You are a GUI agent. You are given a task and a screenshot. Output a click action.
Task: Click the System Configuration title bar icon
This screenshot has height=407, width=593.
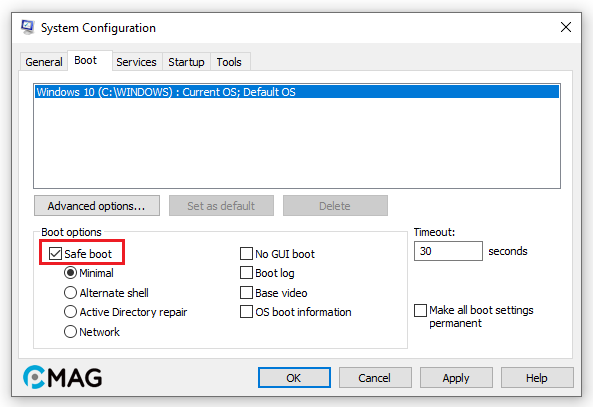[x=27, y=27]
